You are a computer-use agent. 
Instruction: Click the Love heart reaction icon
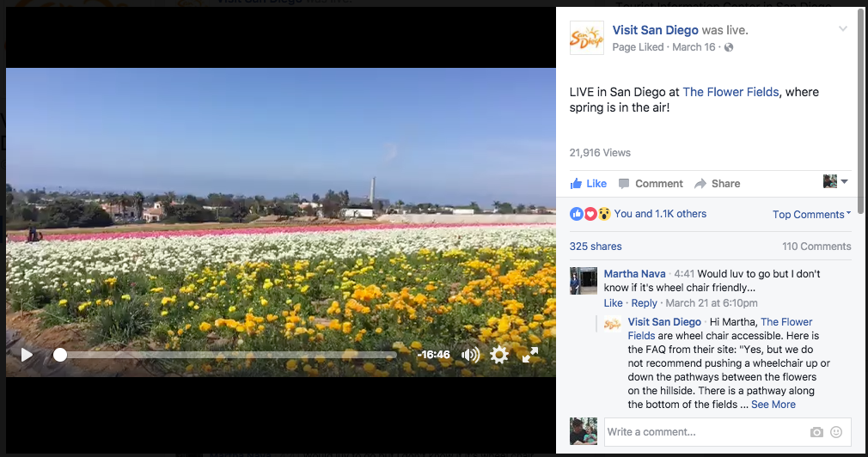coord(590,214)
